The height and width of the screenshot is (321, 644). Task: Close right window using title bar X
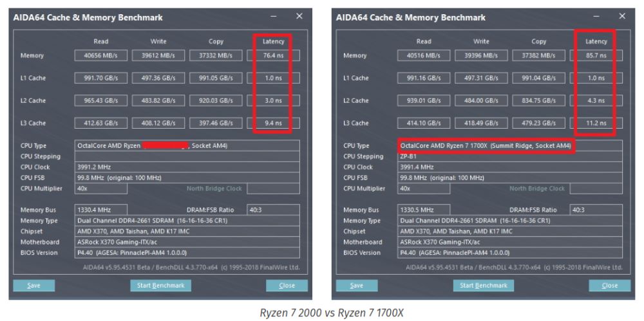622,17
